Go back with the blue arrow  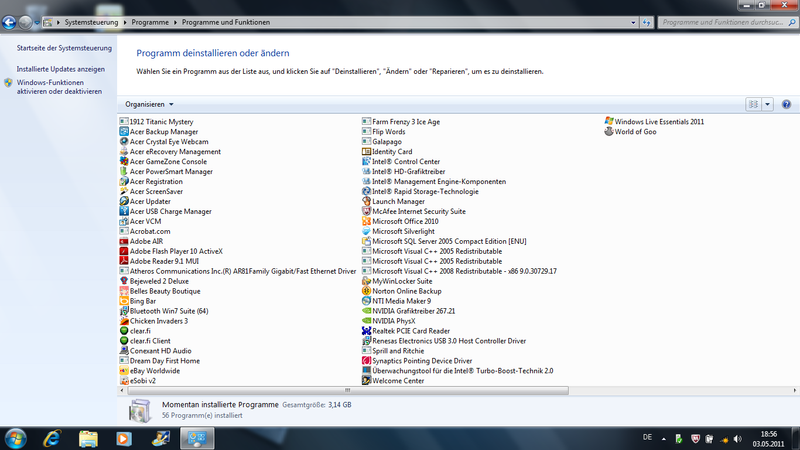(9, 22)
